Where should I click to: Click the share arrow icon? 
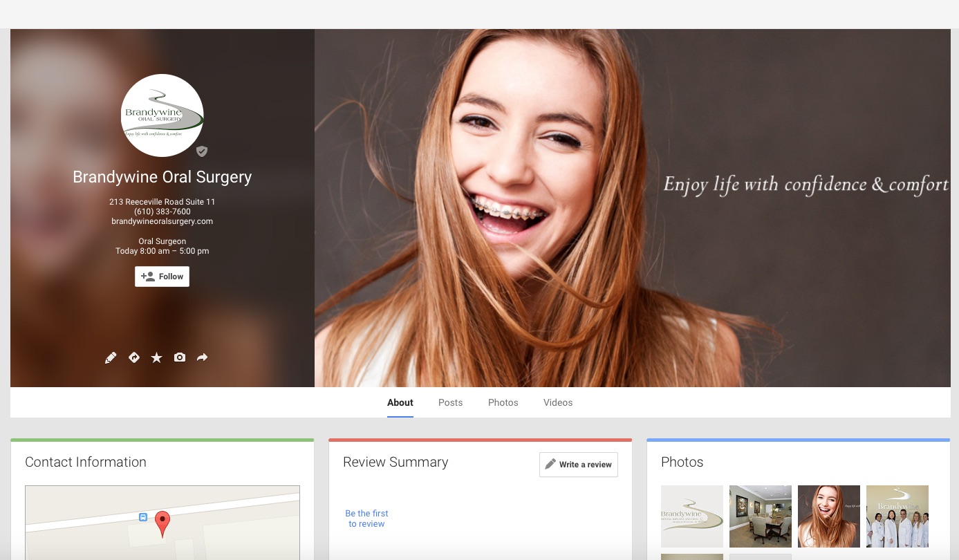tap(202, 357)
